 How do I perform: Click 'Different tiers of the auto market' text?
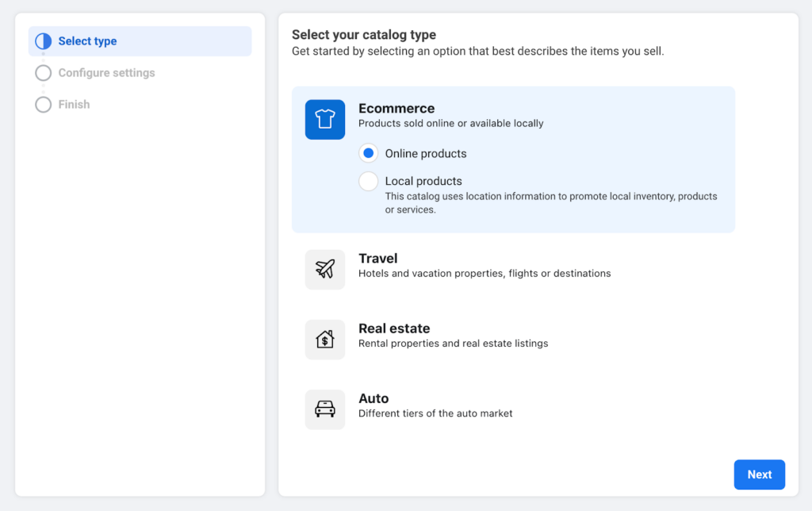[x=435, y=413]
